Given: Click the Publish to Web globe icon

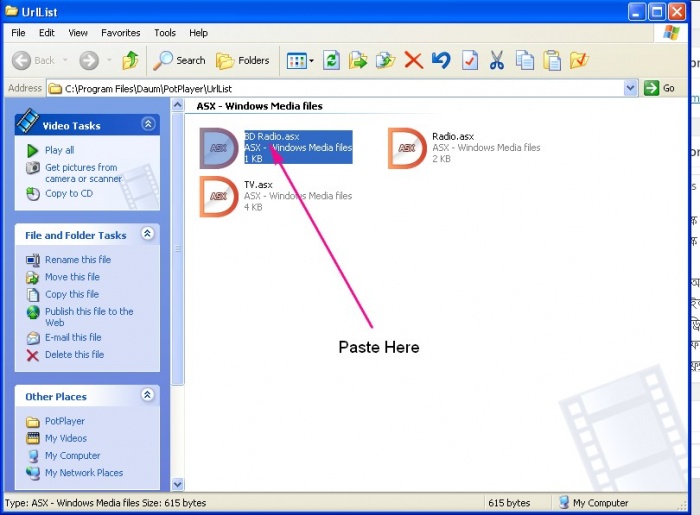Looking at the screenshot, I should (33, 312).
